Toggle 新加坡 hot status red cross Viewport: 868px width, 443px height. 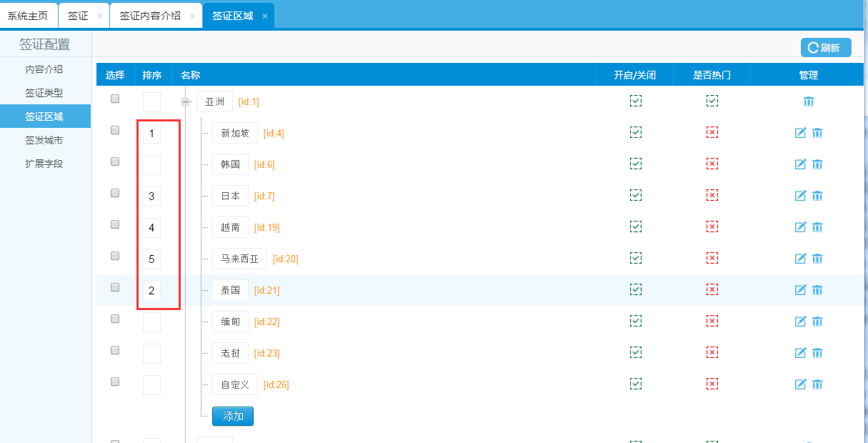tap(712, 132)
